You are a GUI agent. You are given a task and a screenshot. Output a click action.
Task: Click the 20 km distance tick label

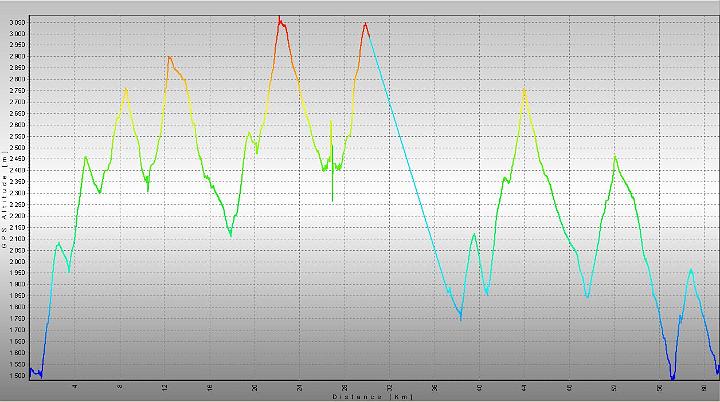pyautogui.click(x=255, y=387)
